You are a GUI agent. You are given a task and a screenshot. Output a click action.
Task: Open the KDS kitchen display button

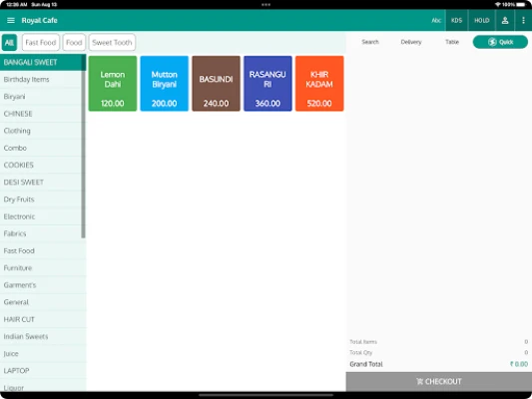tap(456, 20)
